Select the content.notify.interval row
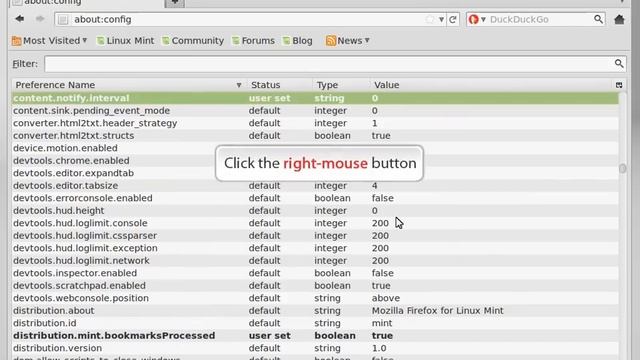This screenshot has width=640, height=360. 315,98
